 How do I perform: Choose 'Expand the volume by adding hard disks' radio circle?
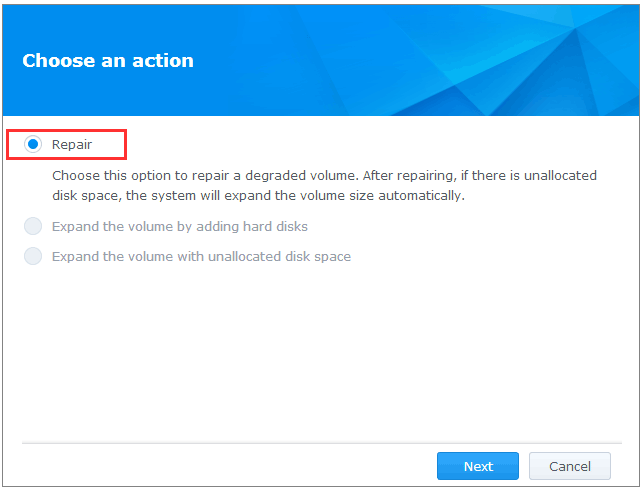(x=33, y=226)
